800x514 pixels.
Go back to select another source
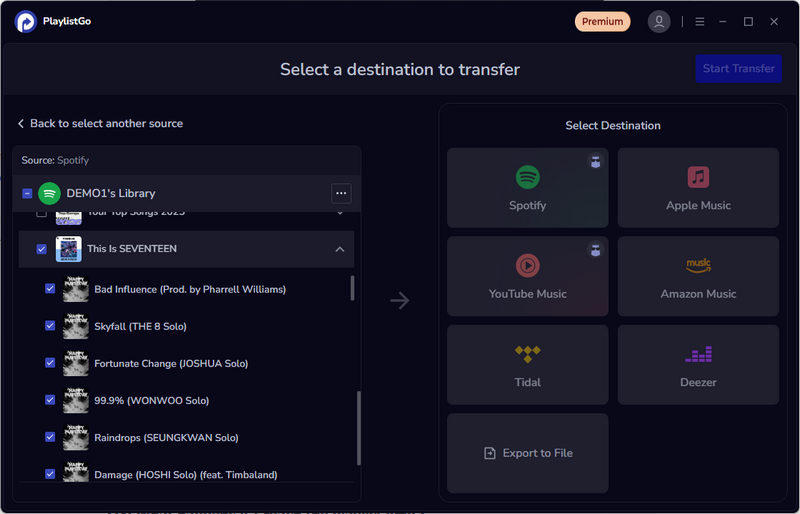(x=100, y=123)
